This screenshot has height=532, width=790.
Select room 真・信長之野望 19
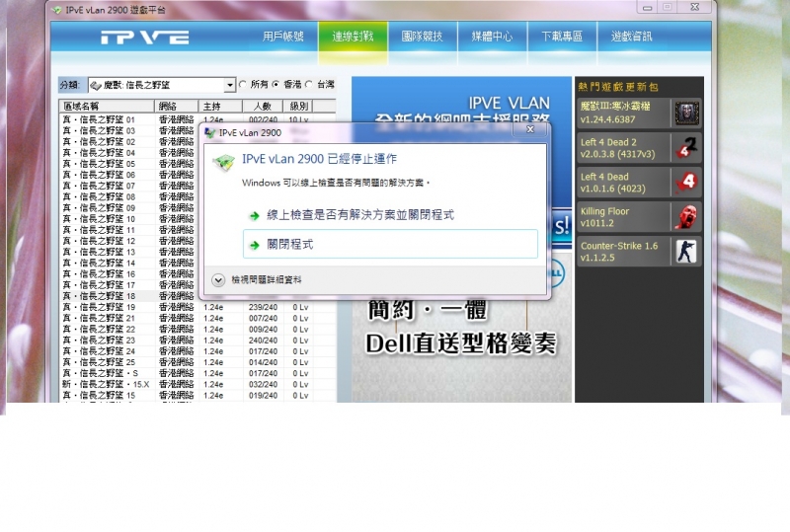(x=99, y=307)
